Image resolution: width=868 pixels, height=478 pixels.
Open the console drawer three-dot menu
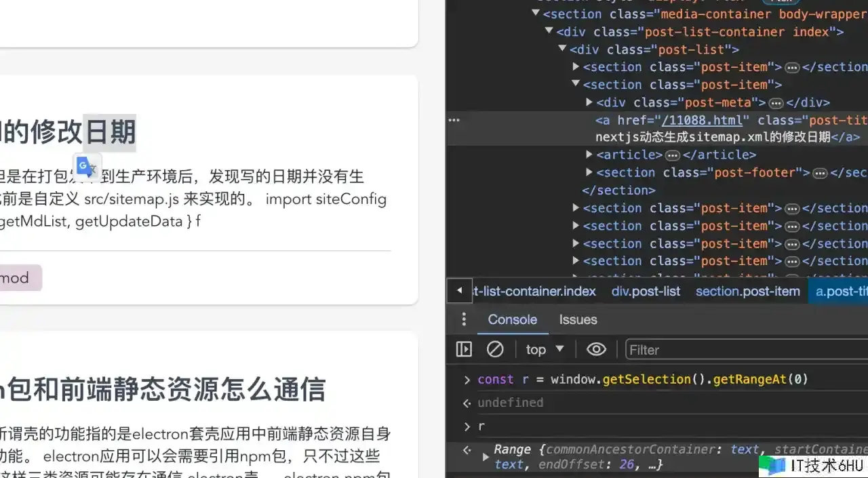(464, 319)
